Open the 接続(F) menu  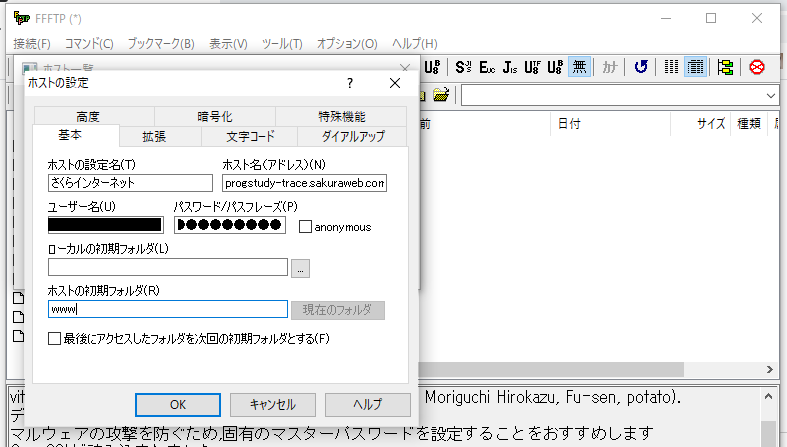(32, 44)
